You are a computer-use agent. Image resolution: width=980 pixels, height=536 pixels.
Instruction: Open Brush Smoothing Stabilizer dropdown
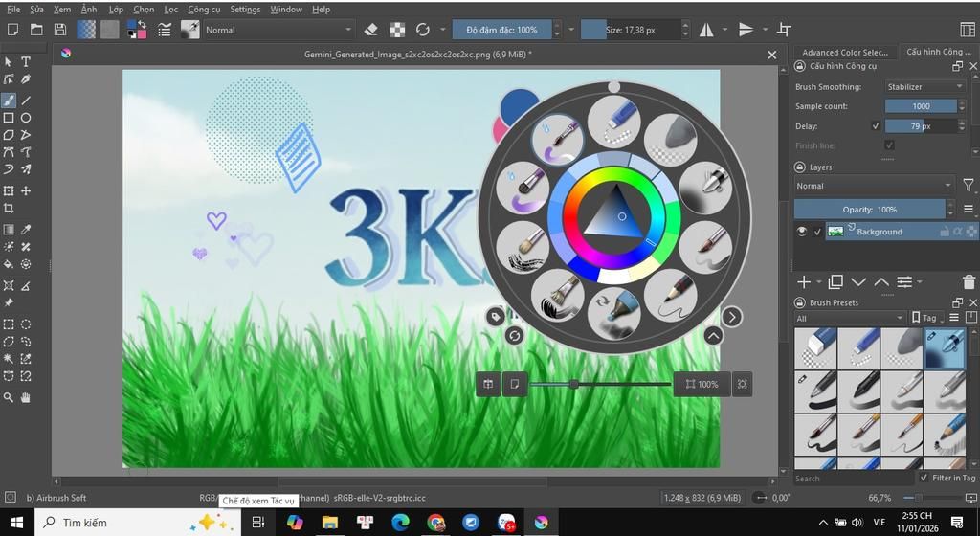[x=925, y=87]
